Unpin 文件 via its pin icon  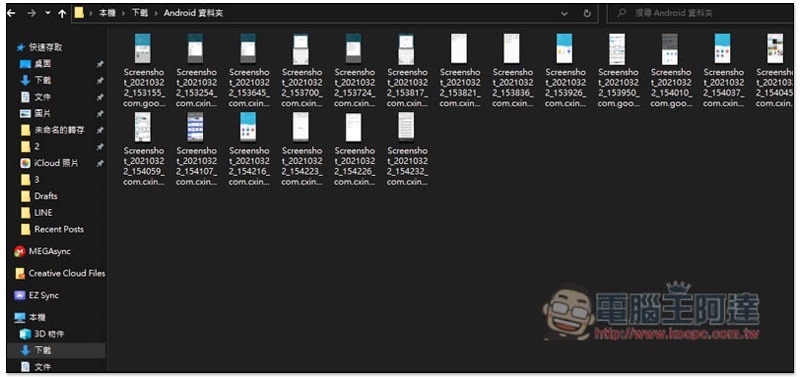pyautogui.click(x=100, y=97)
